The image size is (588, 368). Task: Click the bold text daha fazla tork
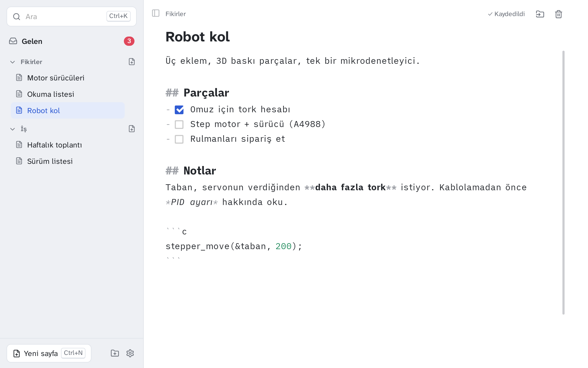[350, 188]
